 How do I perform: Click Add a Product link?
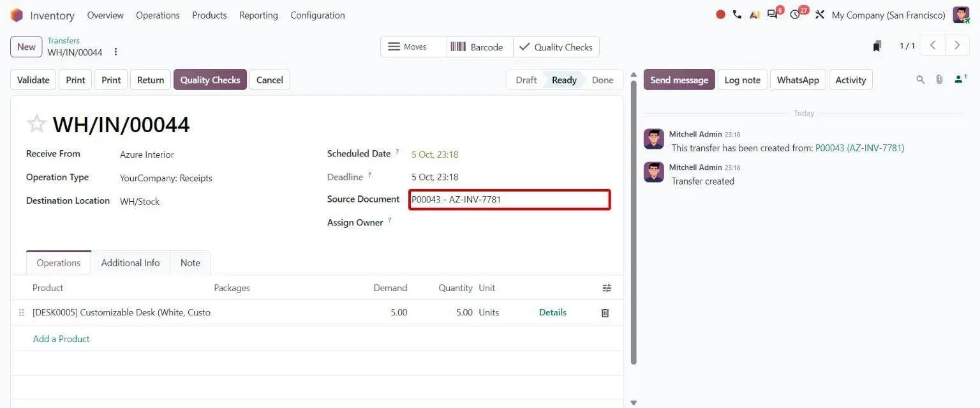[61, 339]
